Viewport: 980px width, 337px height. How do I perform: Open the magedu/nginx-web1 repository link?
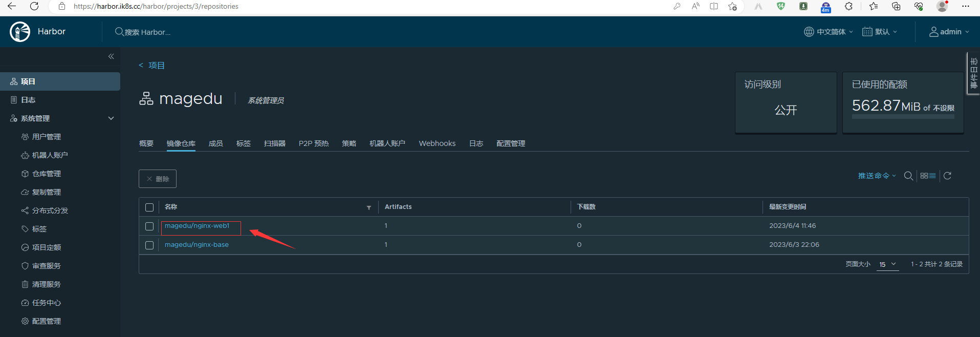(197, 226)
